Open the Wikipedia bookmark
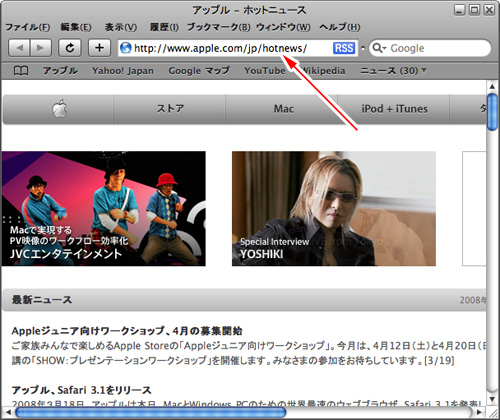The width and height of the screenshot is (500, 420). coord(322,71)
